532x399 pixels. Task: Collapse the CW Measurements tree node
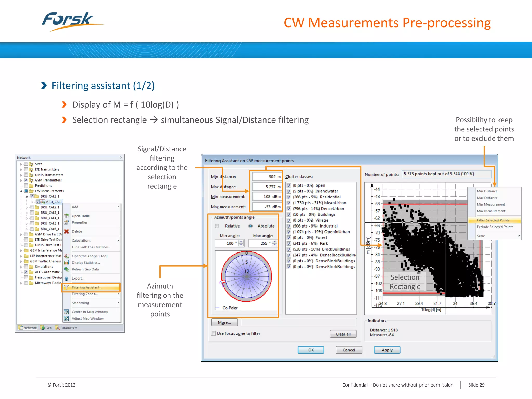pyautogui.click(x=21, y=191)
